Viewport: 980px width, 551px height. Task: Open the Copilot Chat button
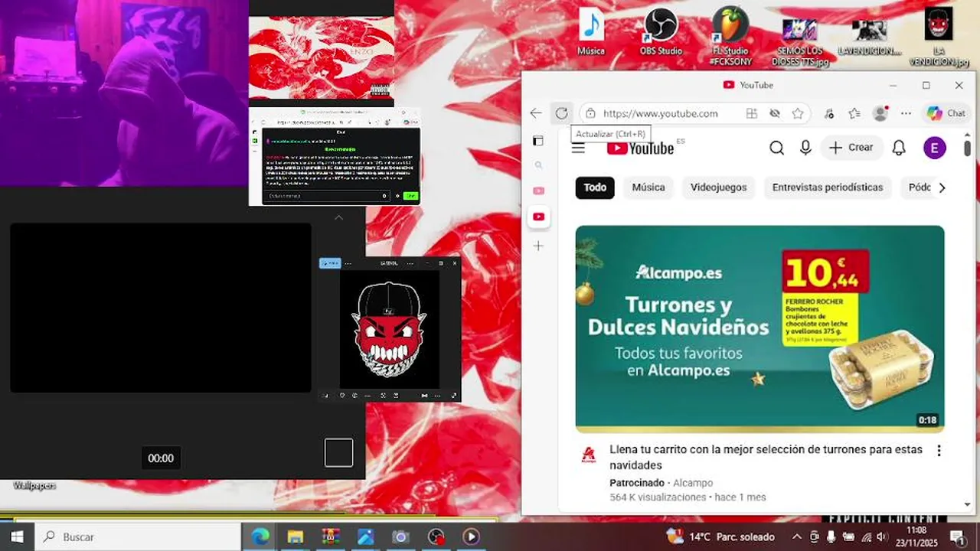(x=946, y=113)
